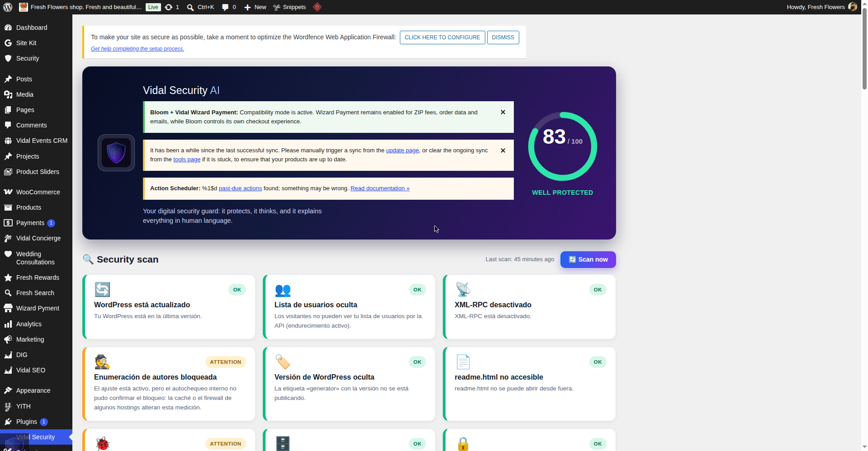The width and height of the screenshot is (868, 451).
Task: Click the Plugins sidebar icon
Action: pos(8,422)
